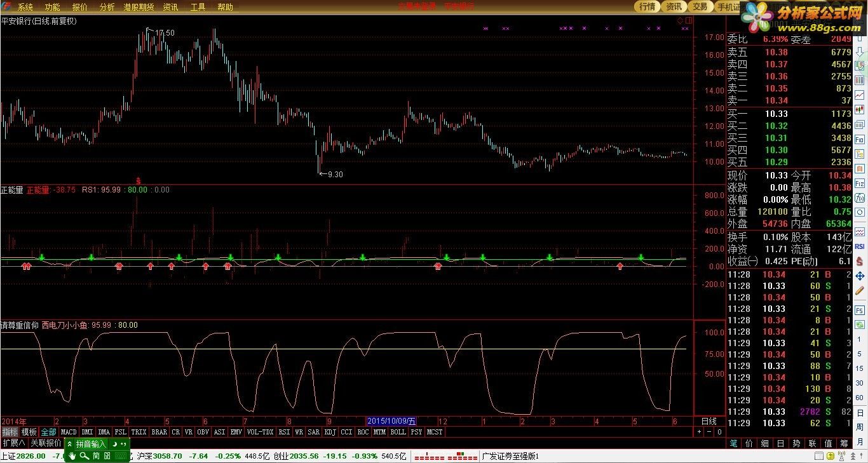Switch to 15 minute period
Screen dimensions: 868x463
tap(859, 369)
